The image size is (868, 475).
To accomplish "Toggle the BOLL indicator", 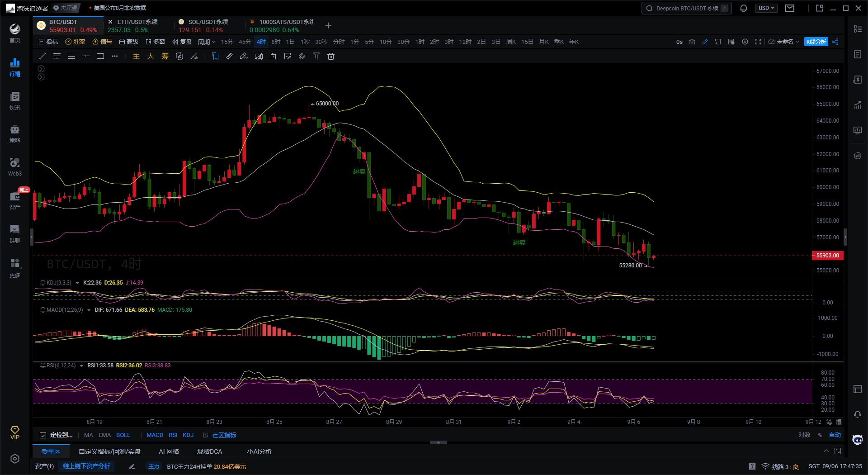I will click(123, 435).
